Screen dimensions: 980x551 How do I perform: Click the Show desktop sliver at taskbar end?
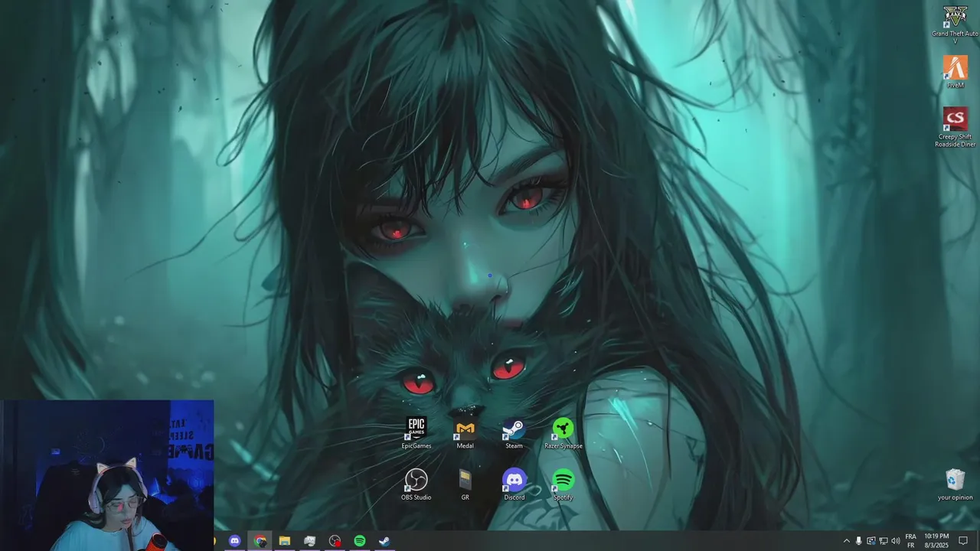(x=978, y=541)
